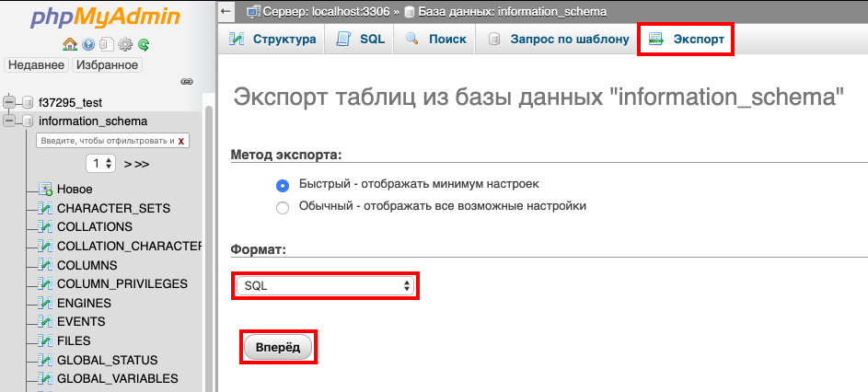This screenshot has height=392, width=868.
Task: Select the Быстрый export method radio
Action: click(x=283, y=186)
